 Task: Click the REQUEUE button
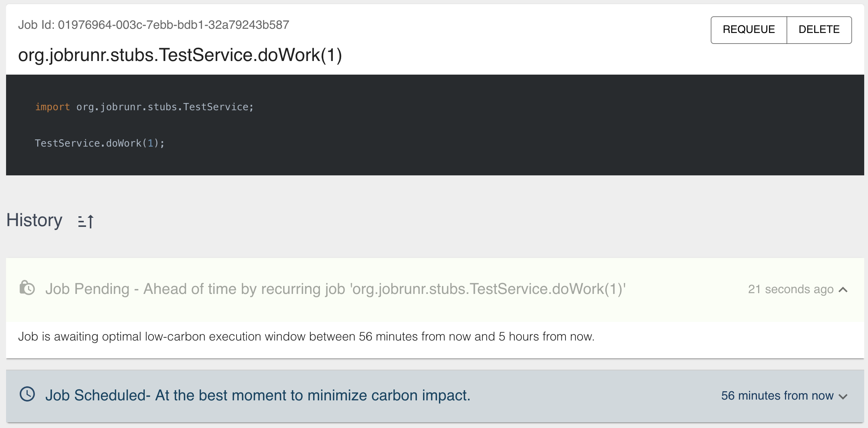[x=749, y=30]
